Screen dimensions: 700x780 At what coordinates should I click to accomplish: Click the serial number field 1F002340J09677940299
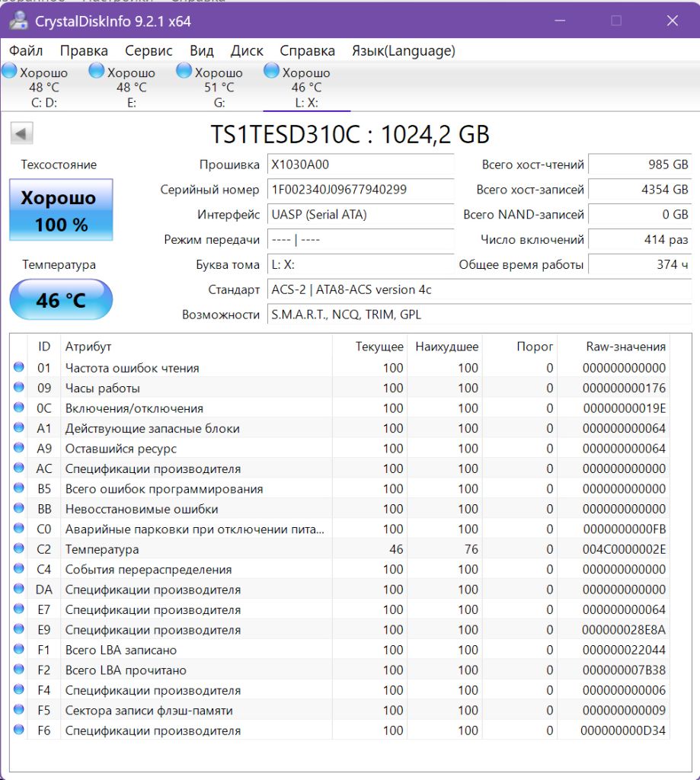tap(361, 190)
